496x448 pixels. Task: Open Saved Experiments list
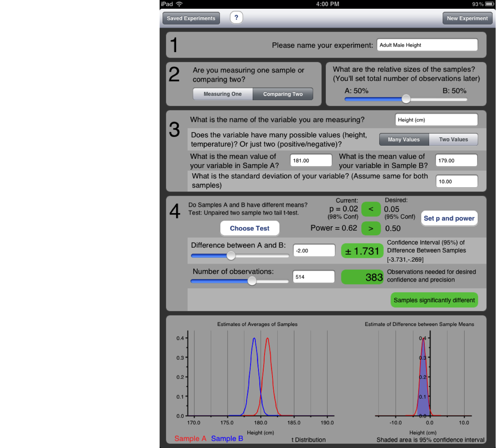(191, 18)
